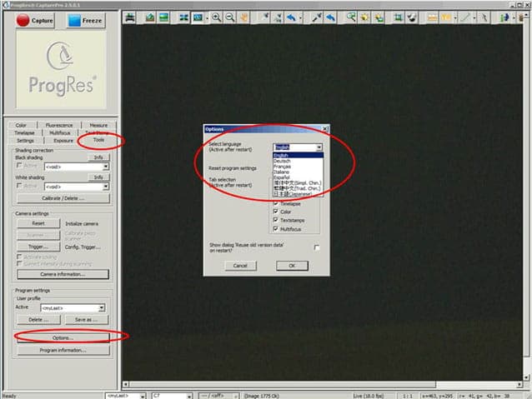Click the zoom in magnifier icon
The height and width of the screenshot is (399, 532).
(x=217, y=17)
